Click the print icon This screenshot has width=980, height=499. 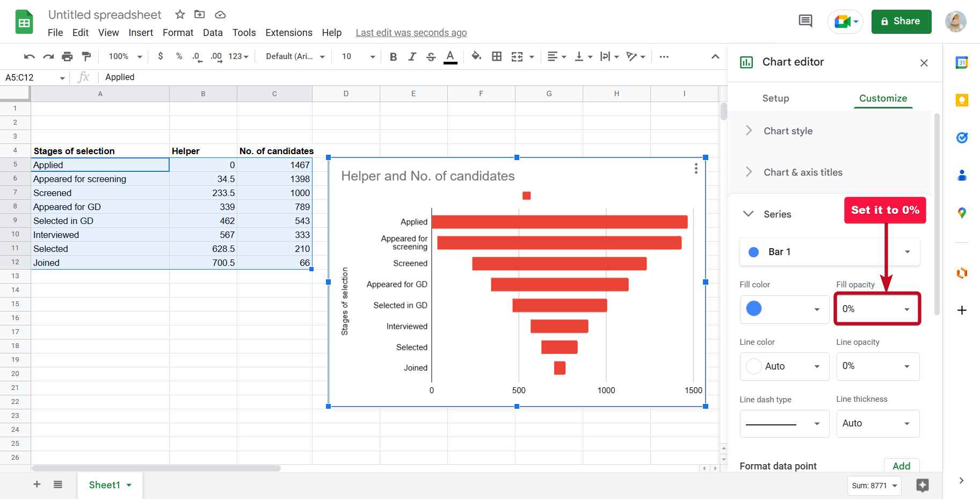pos(67,56)
